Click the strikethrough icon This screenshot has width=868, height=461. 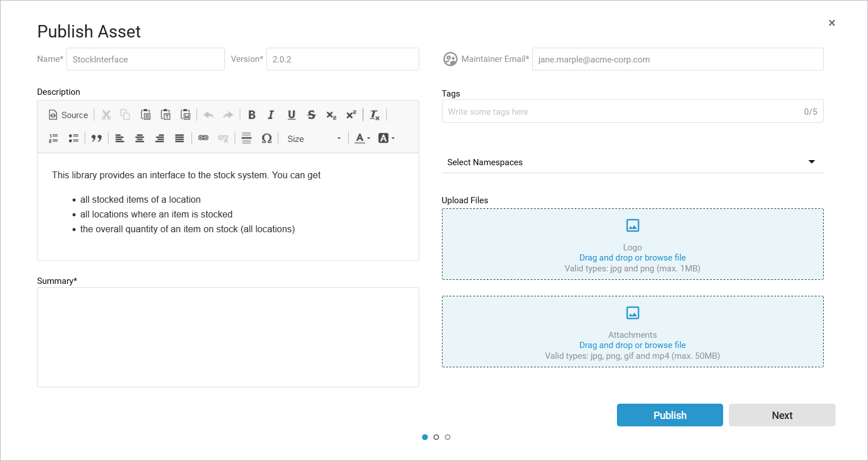311,115
